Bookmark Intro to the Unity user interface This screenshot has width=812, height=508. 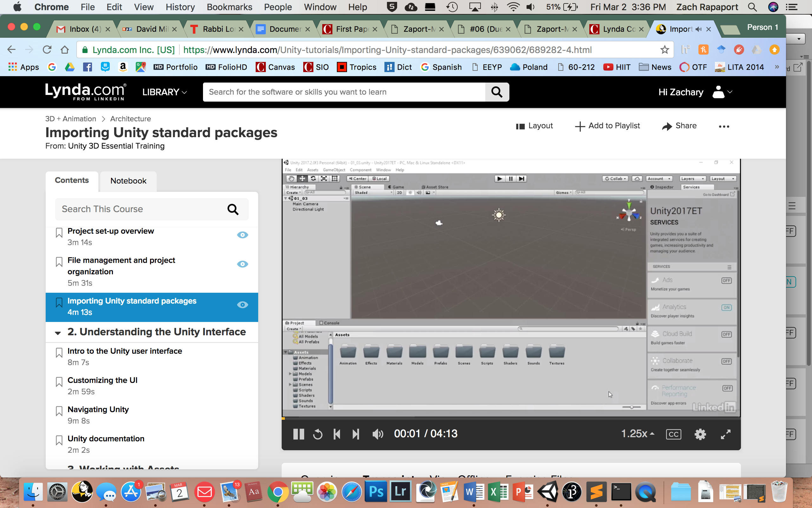(59, 352)
